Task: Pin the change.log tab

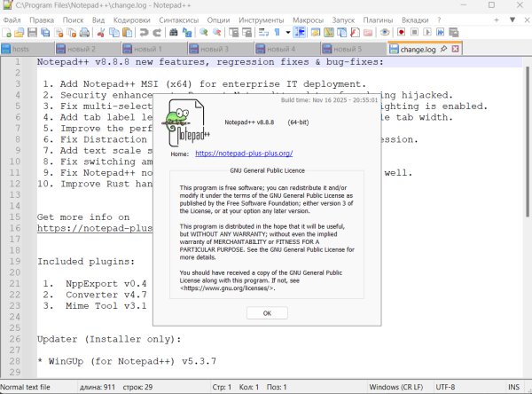Action: pyautogui.click(x=443, y=49)
